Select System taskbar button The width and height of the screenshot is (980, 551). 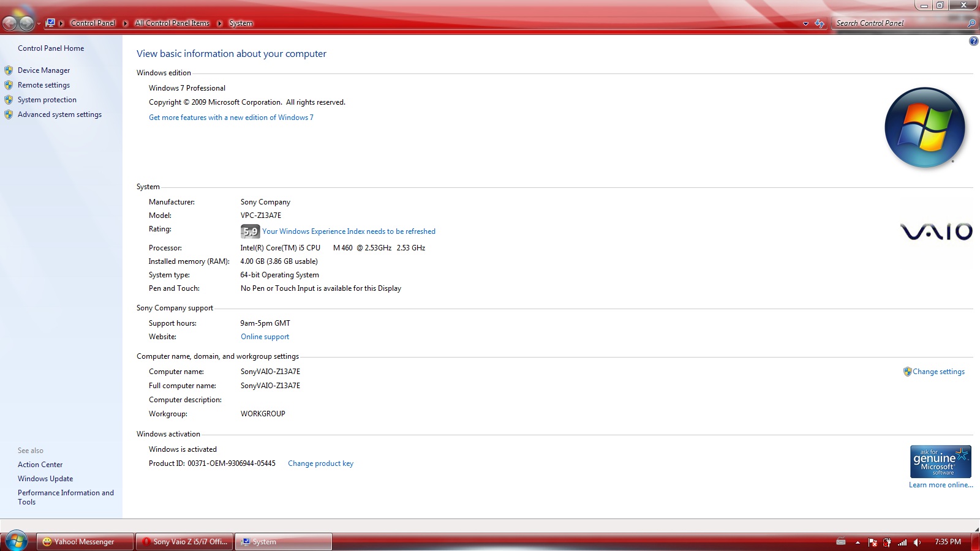point(284,542)
